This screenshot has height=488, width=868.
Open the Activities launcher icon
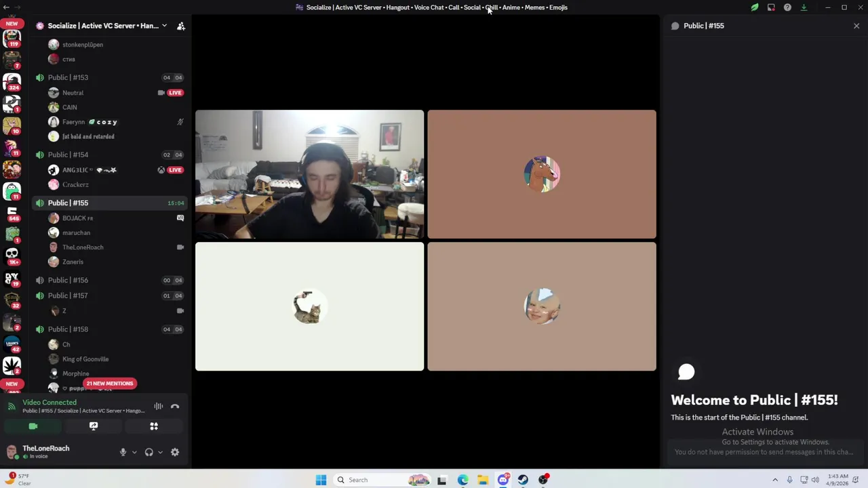click(x=154, y=426)
